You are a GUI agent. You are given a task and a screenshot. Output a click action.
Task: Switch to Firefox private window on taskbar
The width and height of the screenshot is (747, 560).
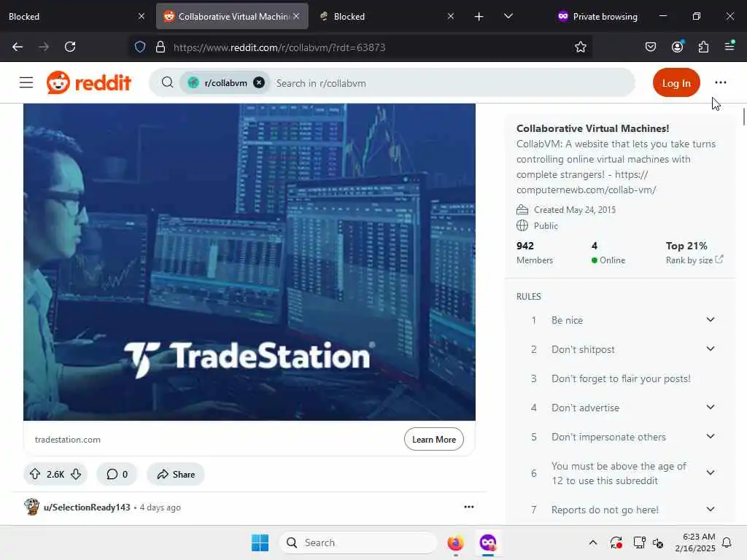pos(488,542)
